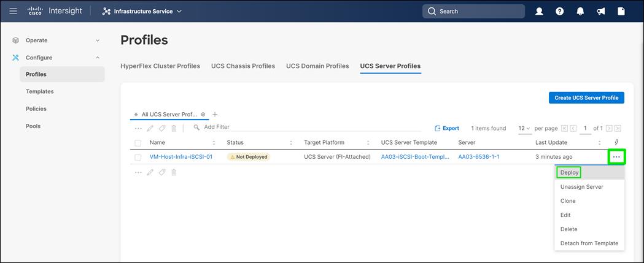The height and width of the screenshot is (263, 644).
Task: Click the bottom toolbar trash delete icon
Action: [174, 172]
